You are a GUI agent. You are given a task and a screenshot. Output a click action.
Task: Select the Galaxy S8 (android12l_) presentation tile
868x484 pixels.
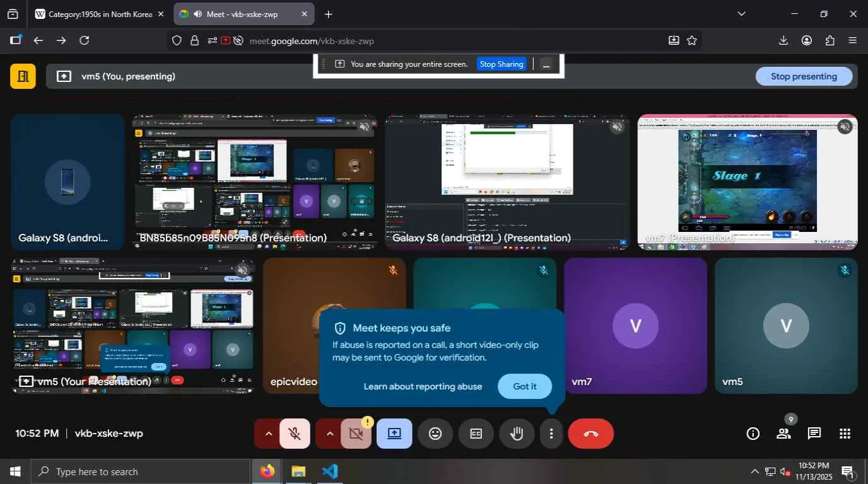point(507,182)
